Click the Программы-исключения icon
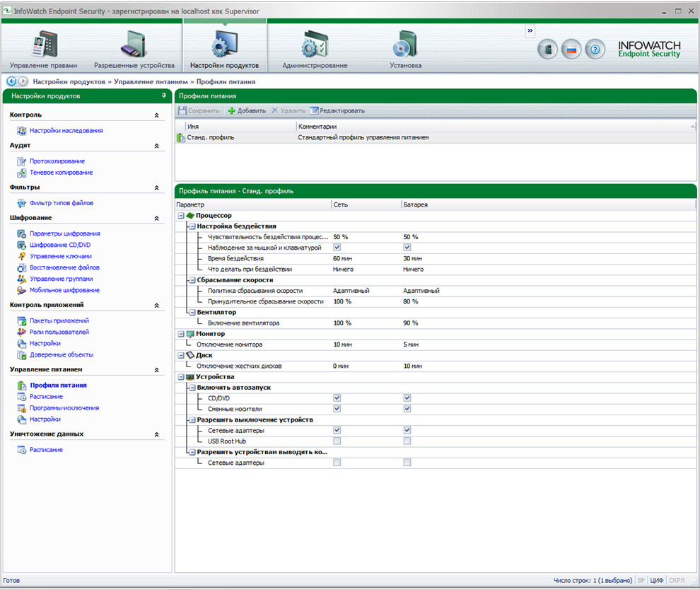The width and height of the screenshot is (700, 590). pos(21,407)
